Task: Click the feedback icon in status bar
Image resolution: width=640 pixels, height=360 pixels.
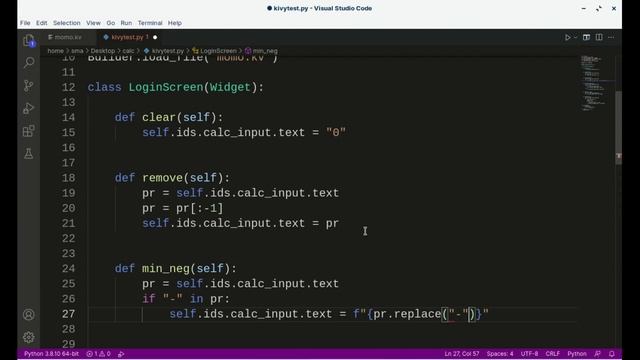Action: pos(598,354)
